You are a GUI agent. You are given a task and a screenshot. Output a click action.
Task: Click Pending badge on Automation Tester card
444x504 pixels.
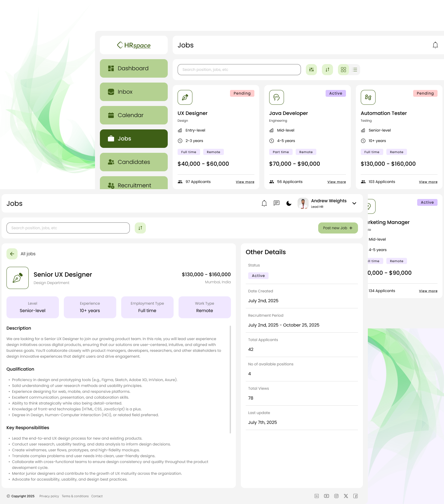pyautogui.click(x=425, y=93)
